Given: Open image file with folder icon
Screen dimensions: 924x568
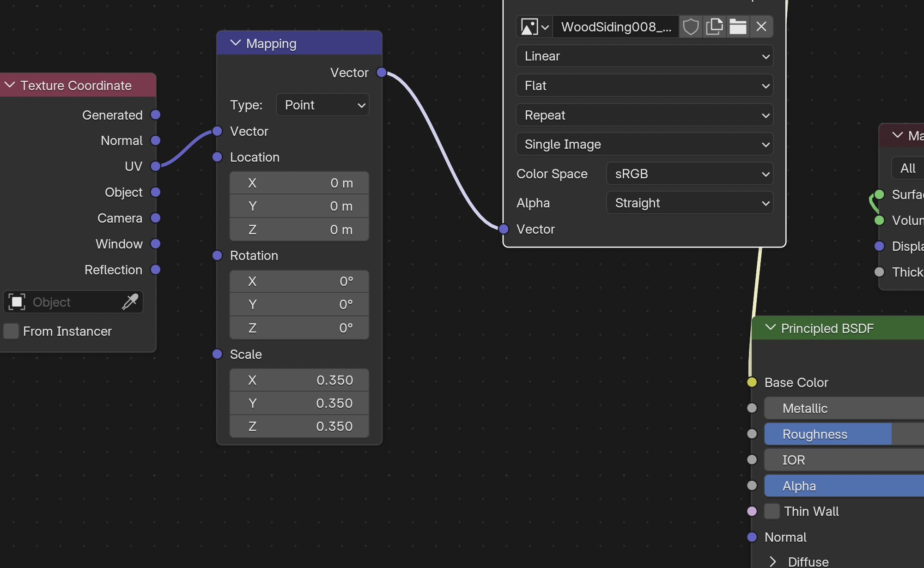Looking at the screenshot, I should (x=738, y=27).
